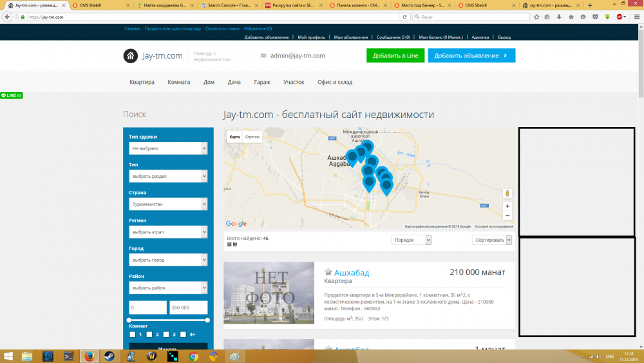Image resolution: width=644 pixels, height=363 pixels.
Task: Open the Комната category menu
Action: (x=178, y=83)
